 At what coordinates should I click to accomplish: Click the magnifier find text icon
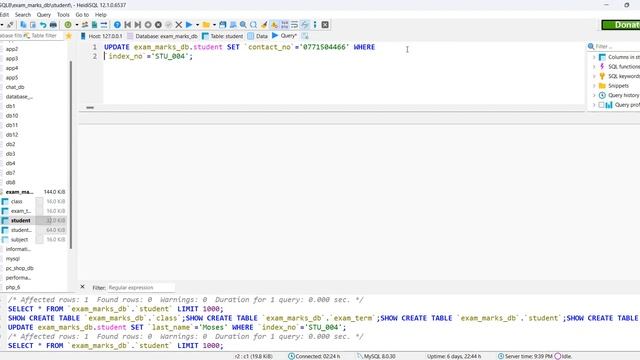tap(243, 25)
